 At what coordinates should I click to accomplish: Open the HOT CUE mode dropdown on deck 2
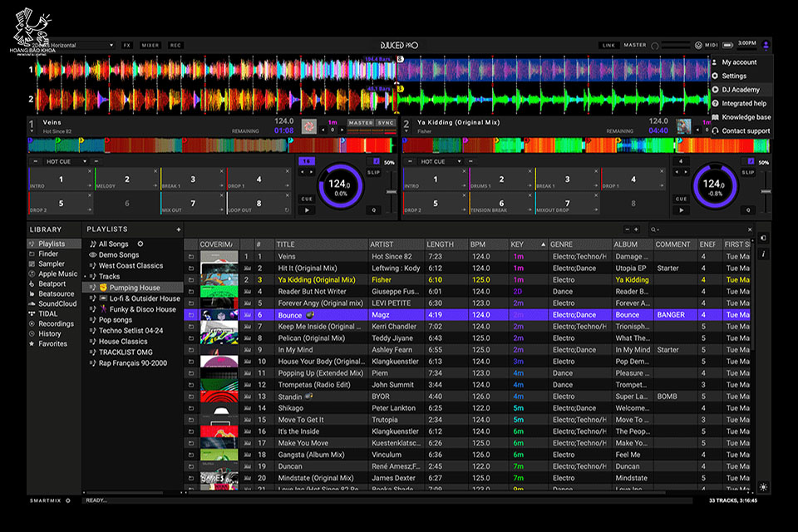[459, 161]
